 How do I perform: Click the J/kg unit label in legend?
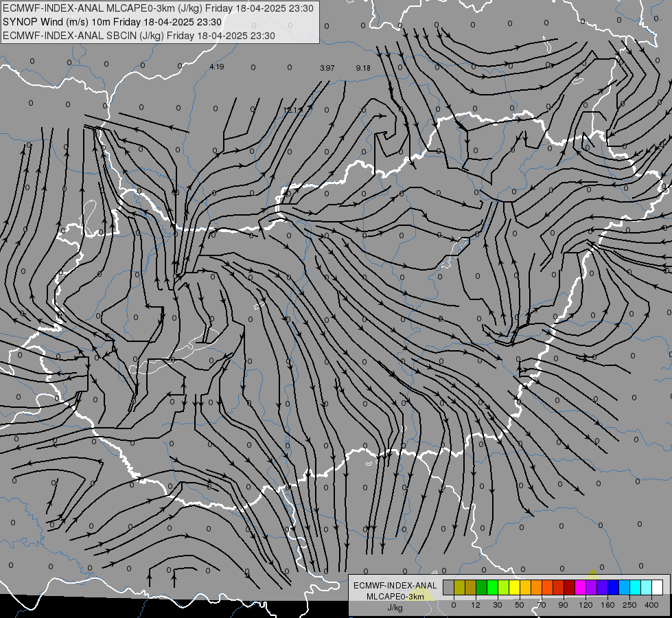pos(395,608)
